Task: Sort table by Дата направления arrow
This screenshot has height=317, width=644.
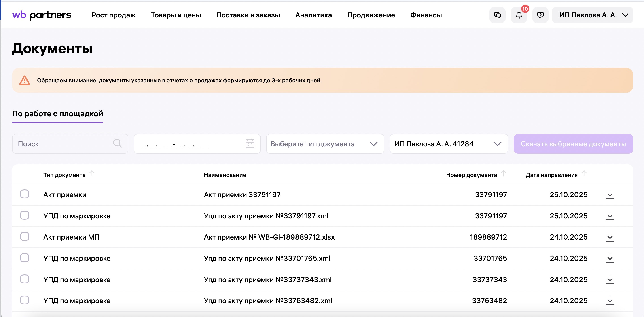Action: tap(584, 173)
